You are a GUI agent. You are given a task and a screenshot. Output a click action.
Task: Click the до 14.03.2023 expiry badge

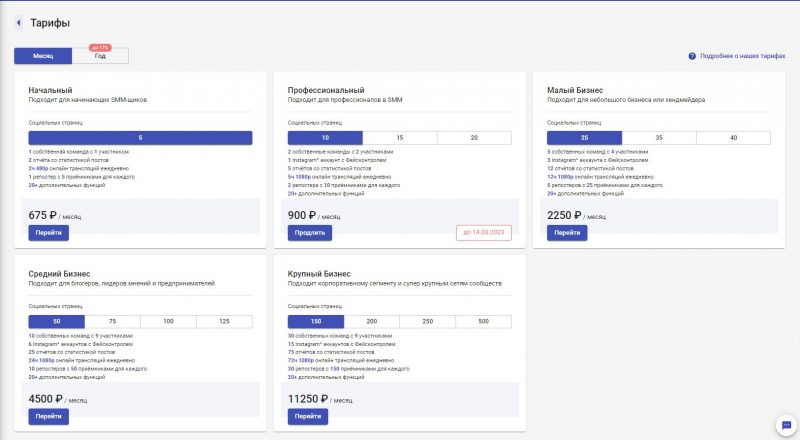[482, 232]
